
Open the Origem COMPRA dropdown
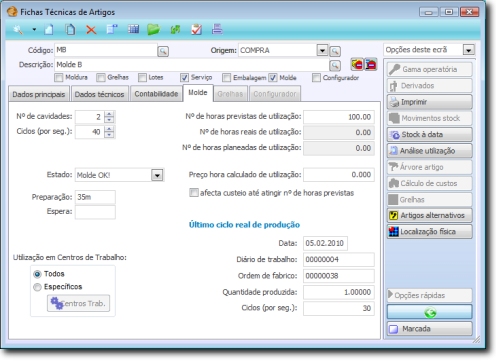[322, 51]
